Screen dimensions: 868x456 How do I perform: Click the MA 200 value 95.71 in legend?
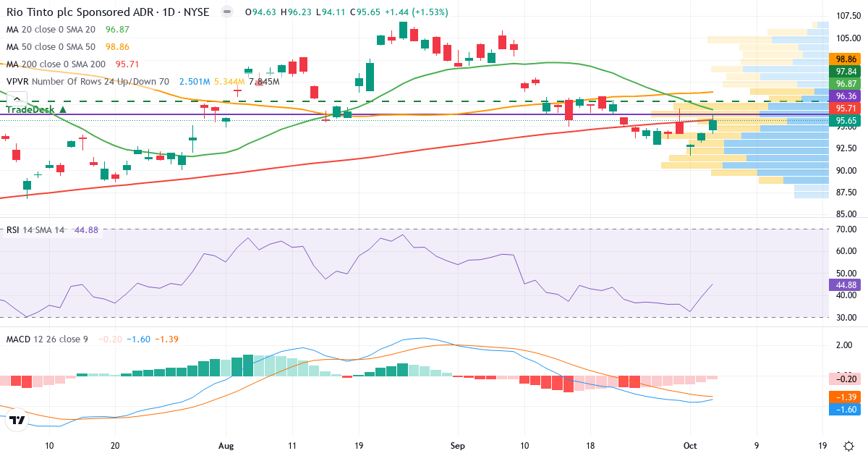(x=127, y=64)
